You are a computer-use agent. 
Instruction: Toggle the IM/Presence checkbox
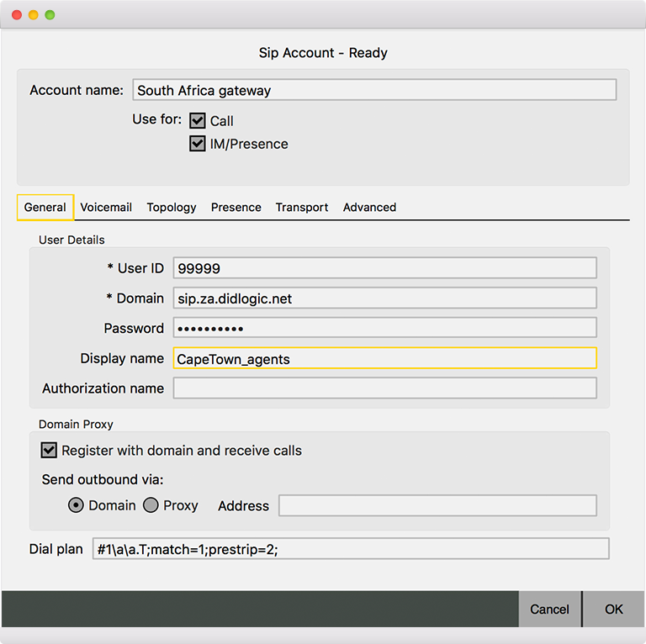[x=198, y=144]
